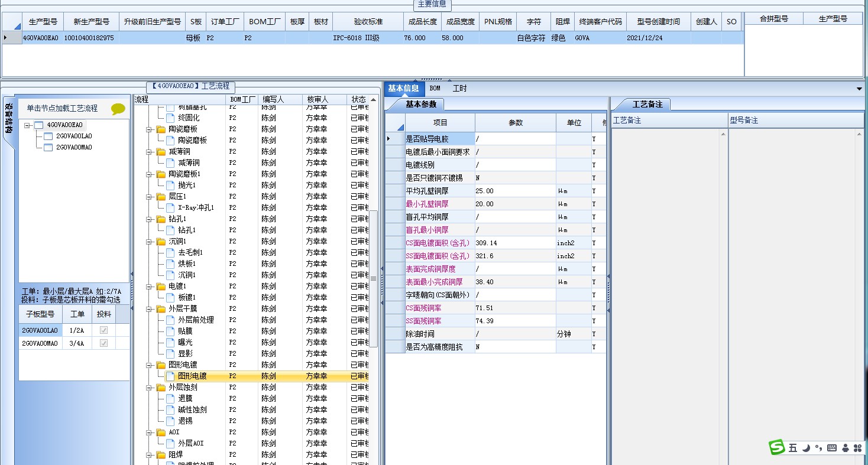Screen dimensions: 868x465
Task: Click the 外层干膜 folder icon
Action: 161,309
